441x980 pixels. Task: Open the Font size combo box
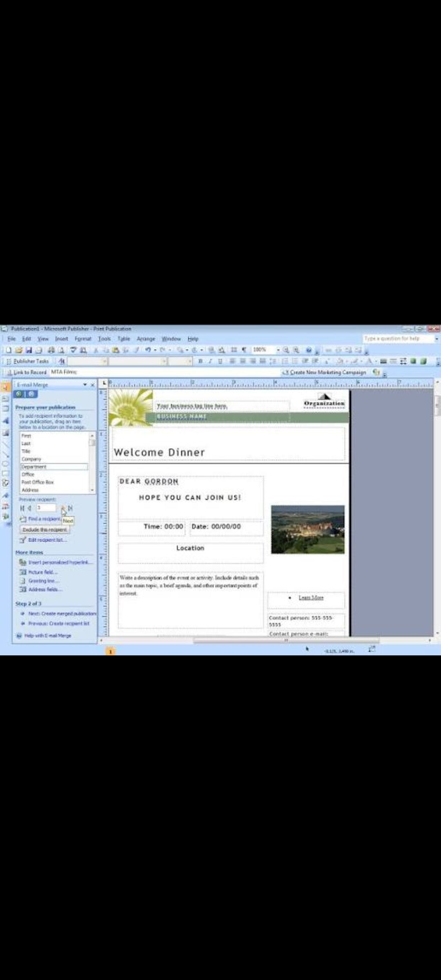click(x=180, y=361)
